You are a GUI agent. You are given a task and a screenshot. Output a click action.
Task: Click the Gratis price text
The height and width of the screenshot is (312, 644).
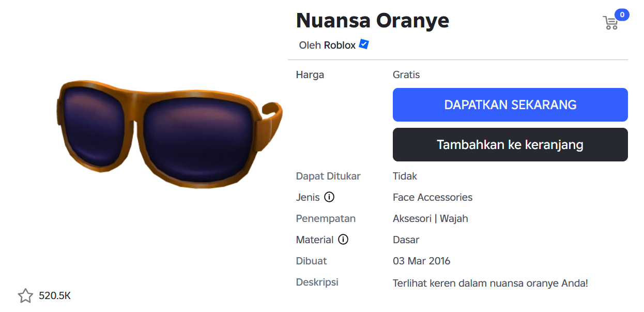click(406, 75)
